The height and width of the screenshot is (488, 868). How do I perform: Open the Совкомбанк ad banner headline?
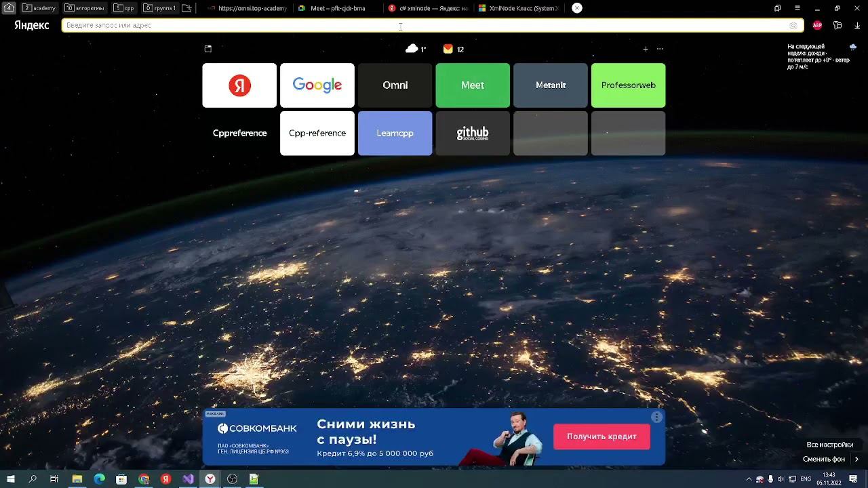point(366,432)
